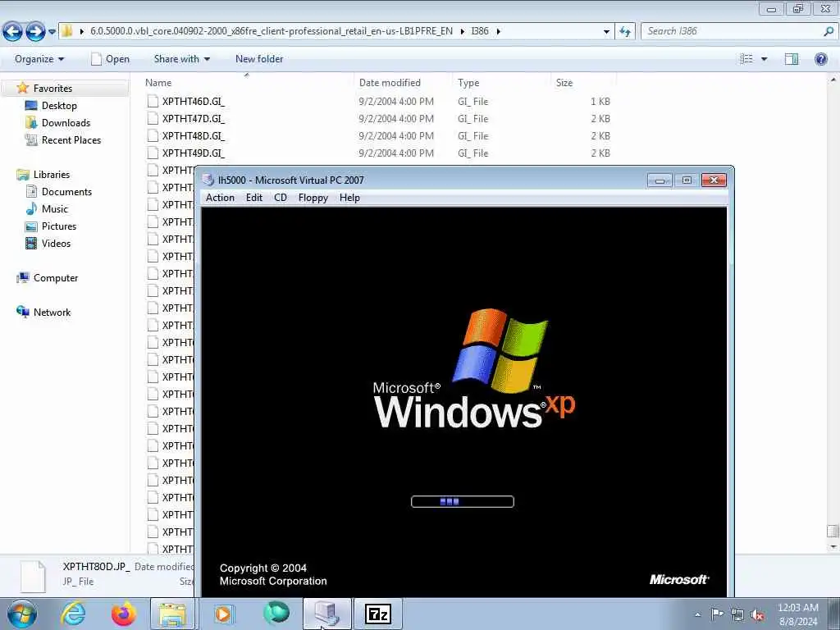Sort by Name column header
Screen dimensions: 840x630
click(x=158, y=83)
